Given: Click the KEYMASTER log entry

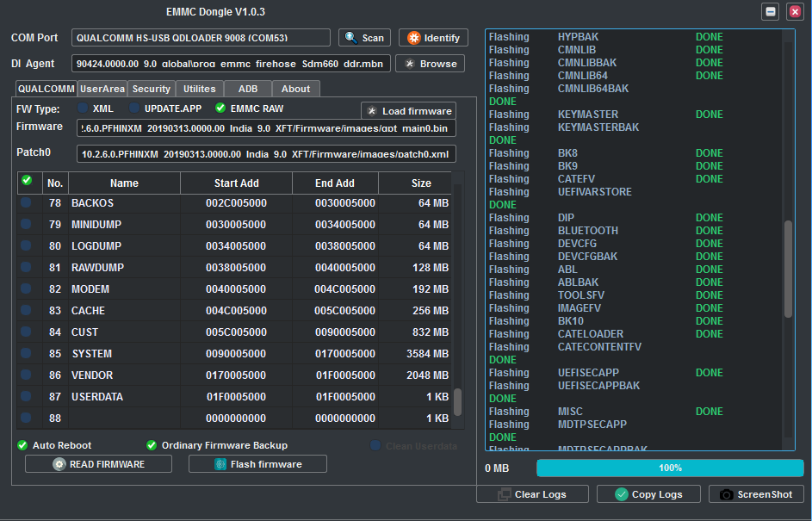Looking at the screenshot, I should [x=588, y=114].
